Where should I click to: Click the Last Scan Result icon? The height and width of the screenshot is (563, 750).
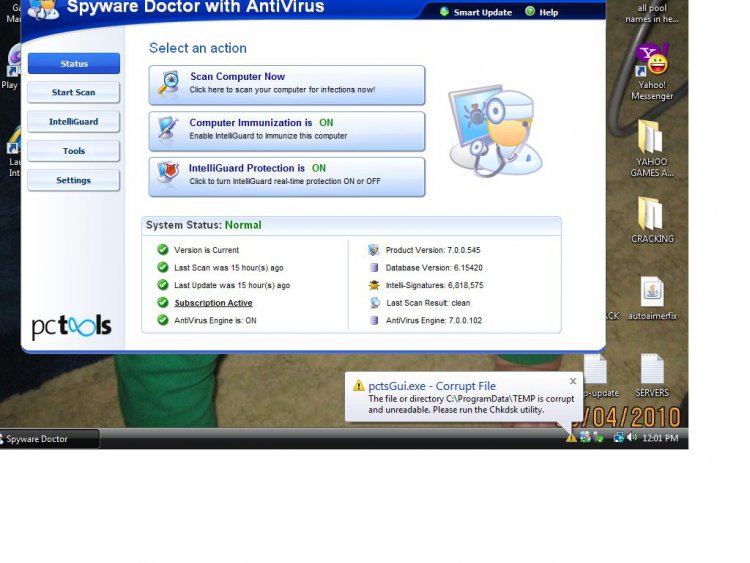click(375, 303)
